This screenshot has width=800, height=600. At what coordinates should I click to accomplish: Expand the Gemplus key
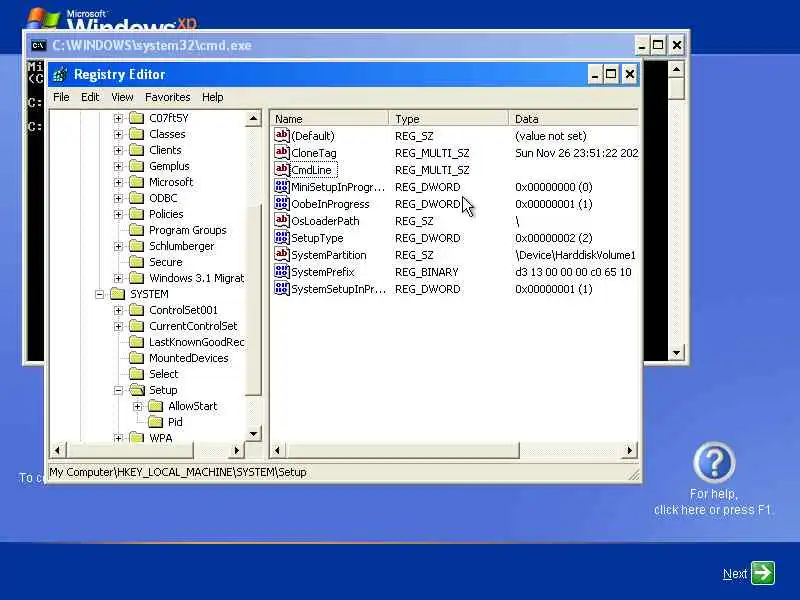tap(118, 166)
